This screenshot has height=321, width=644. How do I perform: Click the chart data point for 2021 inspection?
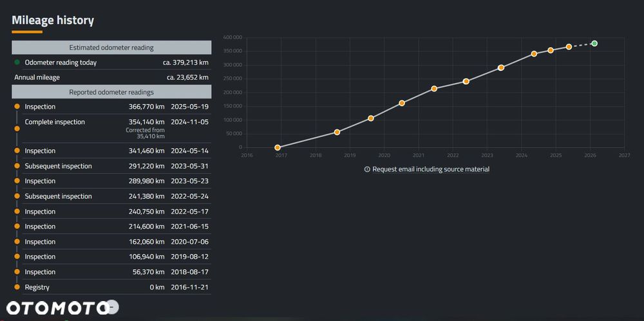pyautogui.click(x=434, y=89)
